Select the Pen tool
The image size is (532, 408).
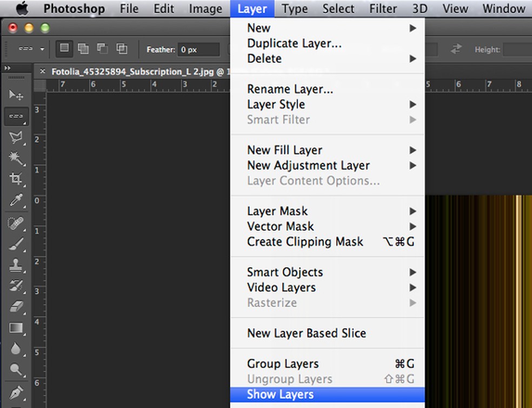point(16,391)
